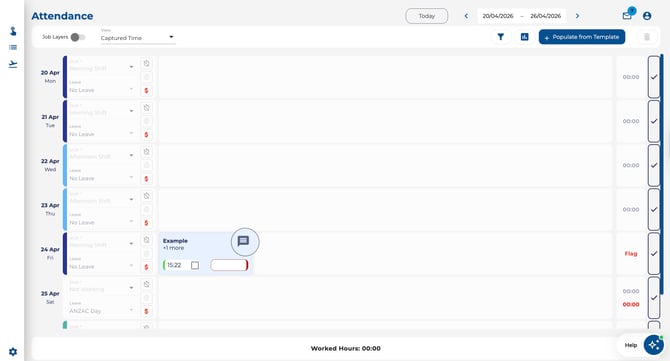
Task: Open the inbox mail icon with badge
Action: [x=627, y=15]
